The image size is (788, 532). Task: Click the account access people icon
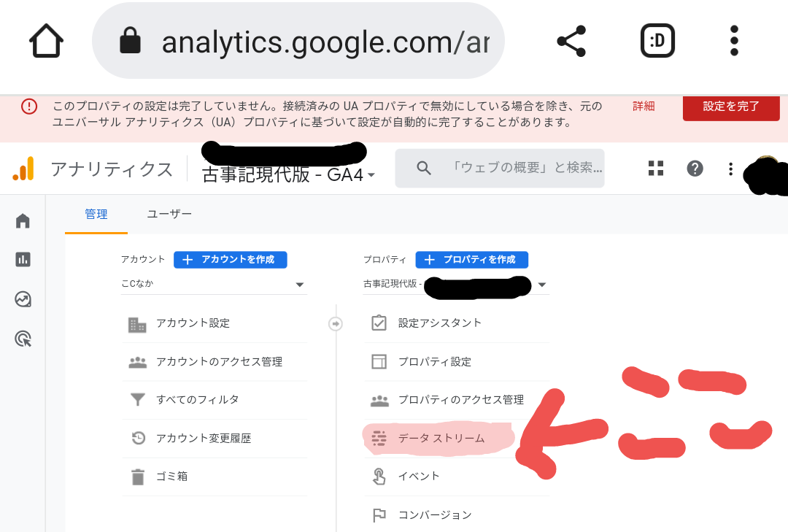138,362
